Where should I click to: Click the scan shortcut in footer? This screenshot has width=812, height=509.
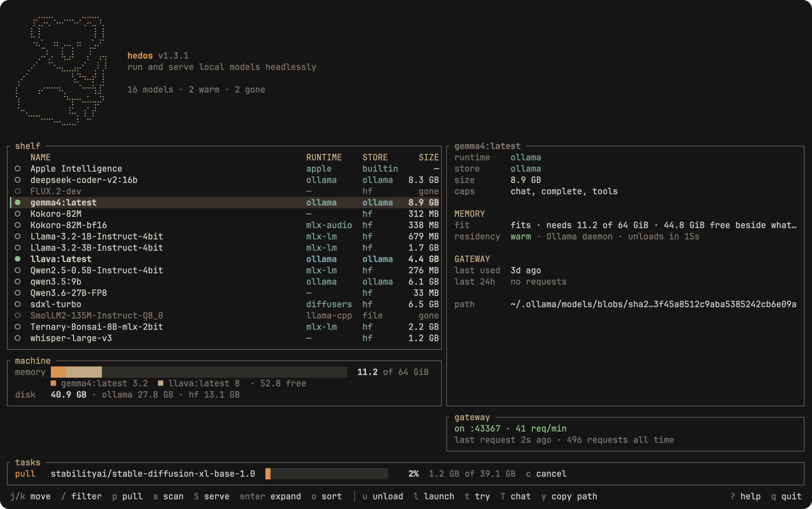[168, 496]
